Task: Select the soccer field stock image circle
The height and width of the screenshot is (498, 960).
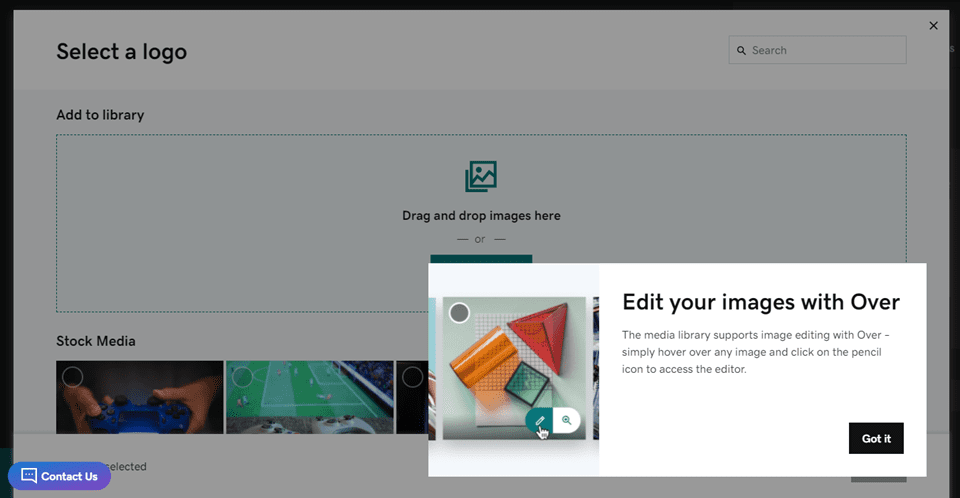Action: point(242,377)
